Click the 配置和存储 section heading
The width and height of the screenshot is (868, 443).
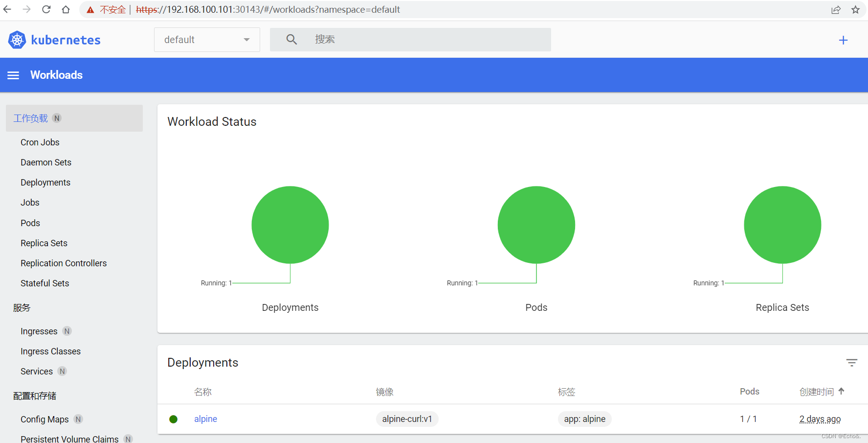click(x=35, y=396)
